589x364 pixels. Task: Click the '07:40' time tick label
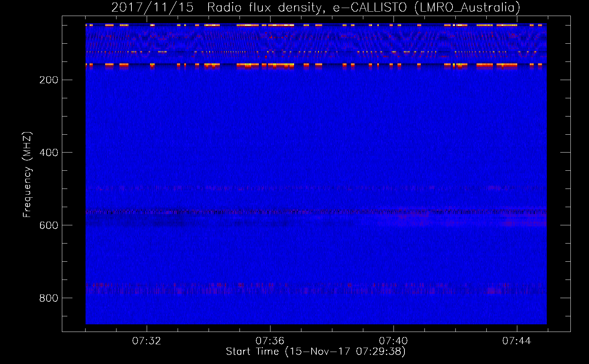coord(393,341)
